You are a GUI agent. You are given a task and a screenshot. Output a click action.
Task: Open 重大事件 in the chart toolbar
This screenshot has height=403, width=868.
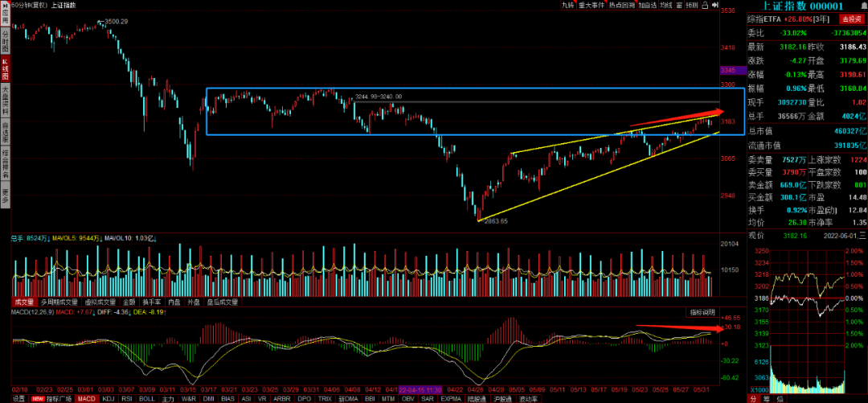pyautogui.click(x=592, y=5)
